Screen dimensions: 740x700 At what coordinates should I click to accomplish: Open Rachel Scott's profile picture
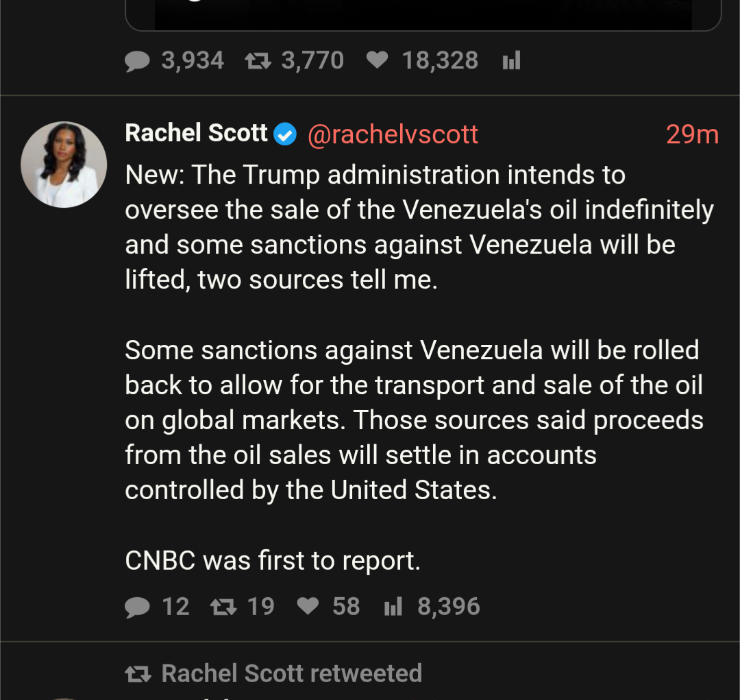(64, 165)
